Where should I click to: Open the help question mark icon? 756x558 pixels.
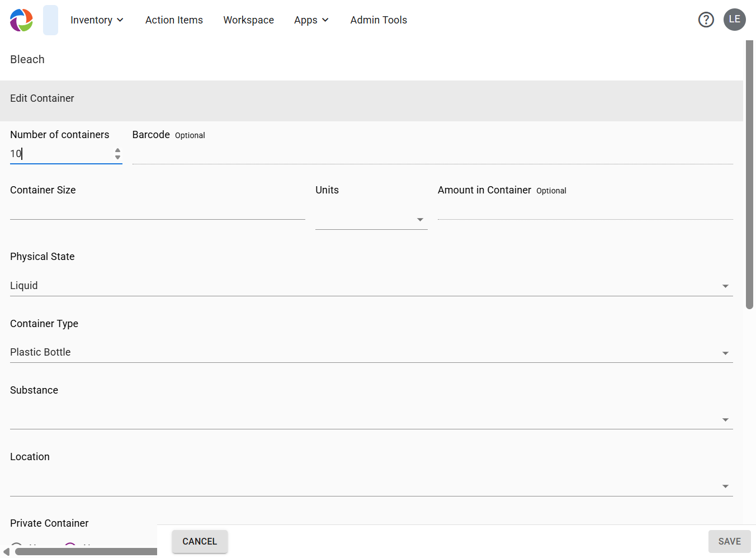(706, 20)
